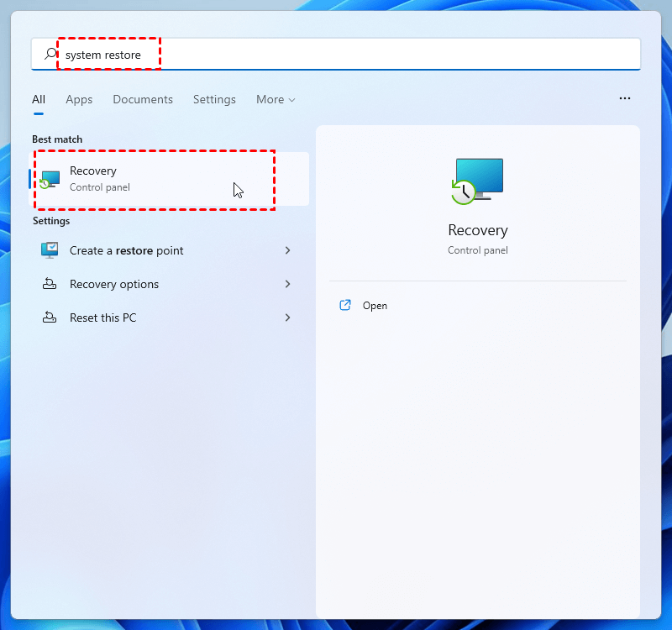Screen dimensions: 672x630
Task: Expand the Reset this PC chevron
Action: (287, 318)
